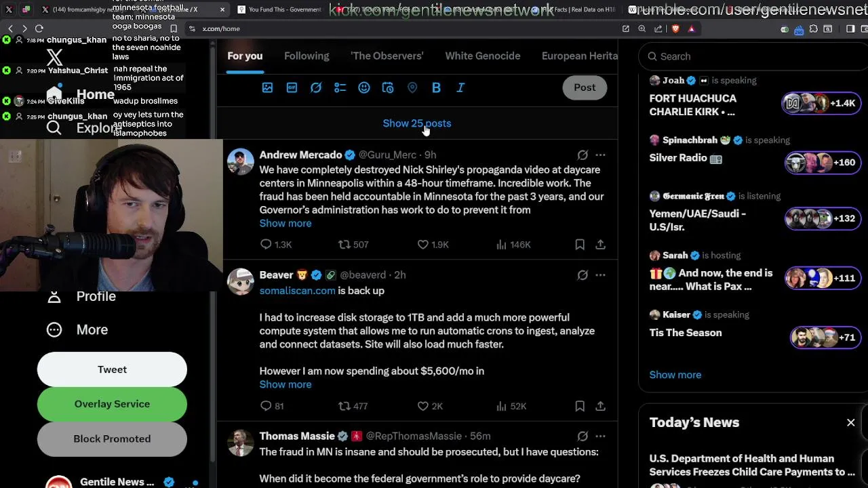Click Grok icon on Thomas Massie's post
The width and height of the screenshot is (868, 488).
pos(583,436)
